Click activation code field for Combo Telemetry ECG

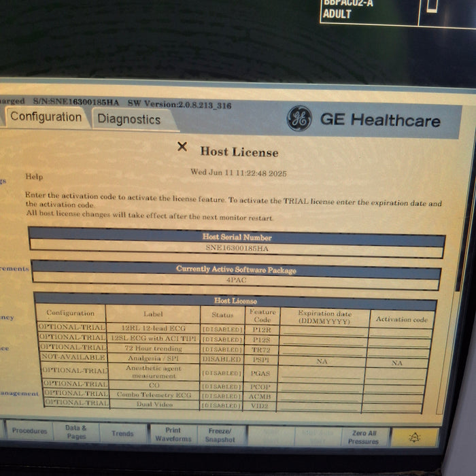pos(394,398)
